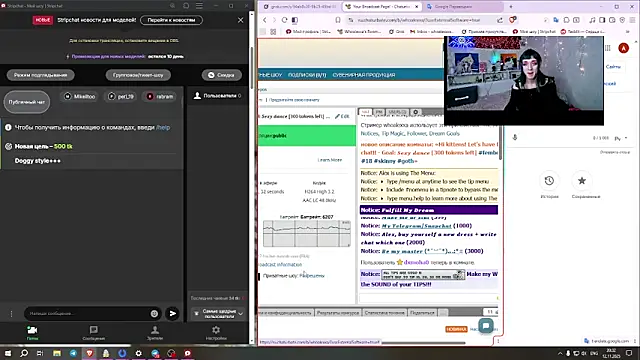Open the Inbox Gmail bookmark
The width and height of the screenshot is (640, 360).
(x=432, y=31)
